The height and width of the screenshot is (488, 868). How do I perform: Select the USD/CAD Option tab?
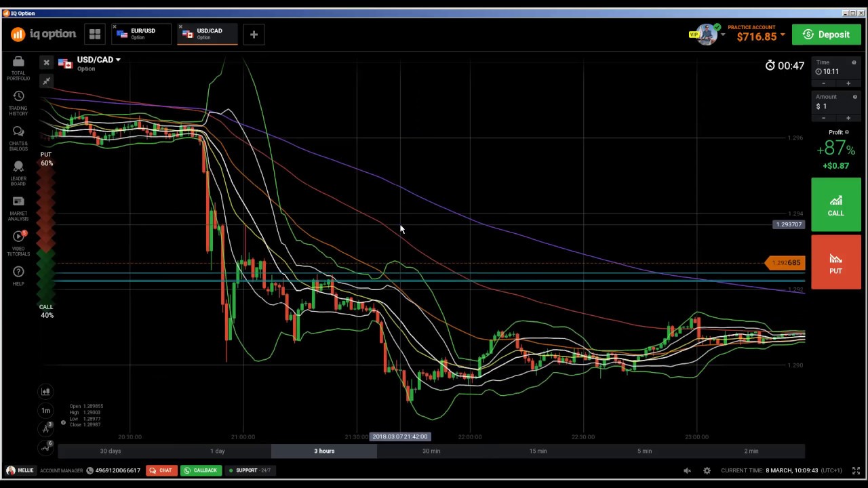pyautogui.click(x=208, y=34)
